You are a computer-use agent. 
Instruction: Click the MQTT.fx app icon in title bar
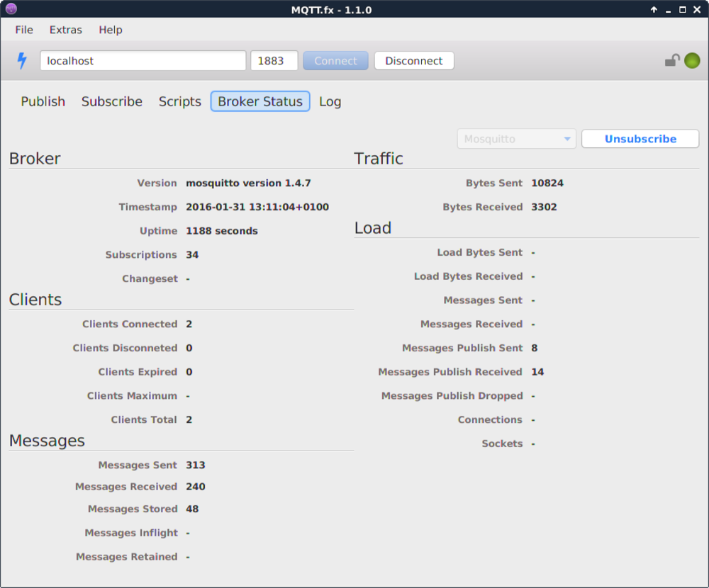(10, 9)
